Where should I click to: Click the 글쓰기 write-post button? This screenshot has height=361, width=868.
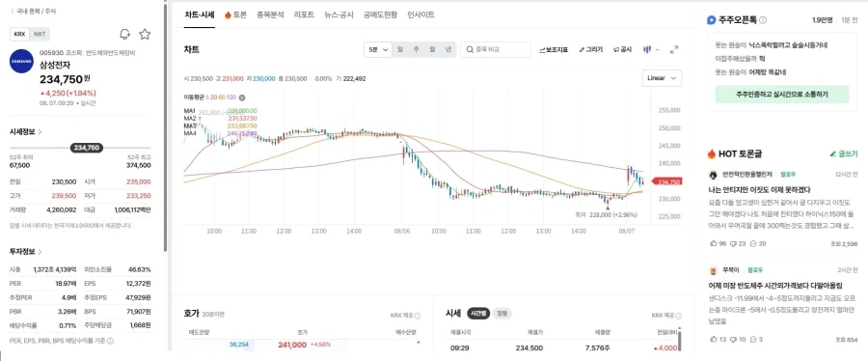click(x=844, y=153)
